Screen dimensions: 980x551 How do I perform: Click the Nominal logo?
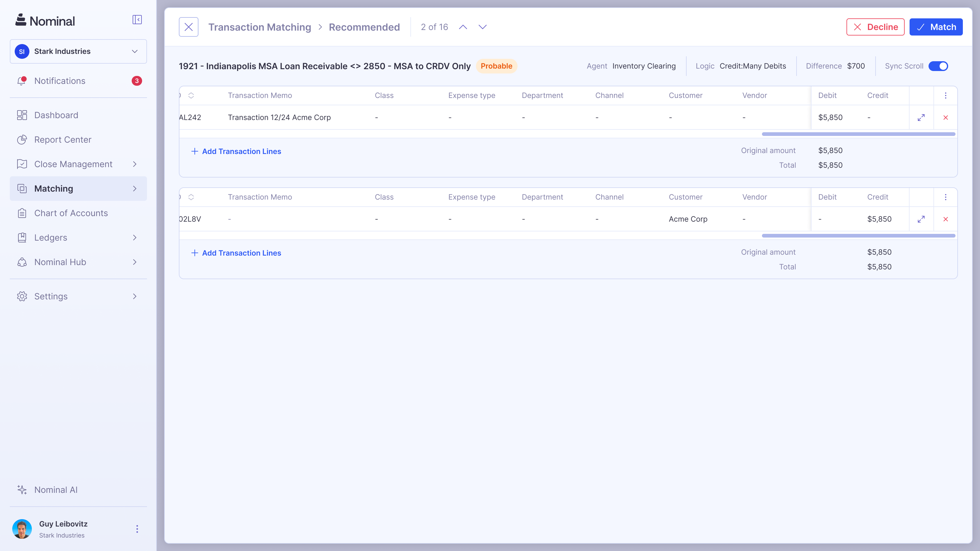(x=44, y=21)
